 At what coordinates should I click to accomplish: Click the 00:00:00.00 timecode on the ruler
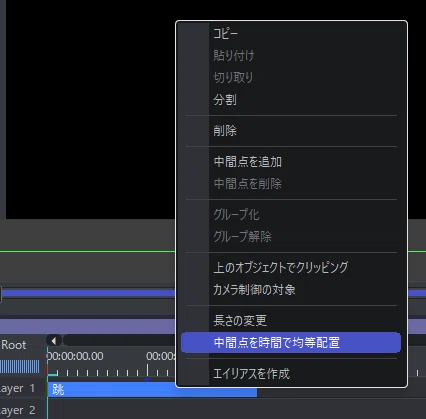point(75,356)
